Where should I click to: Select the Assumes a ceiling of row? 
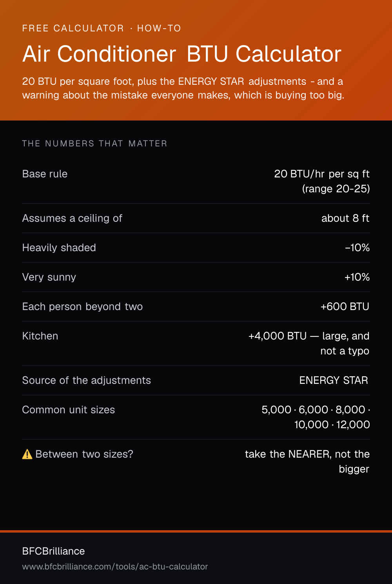pyautogui.click(x=196, y=218)
